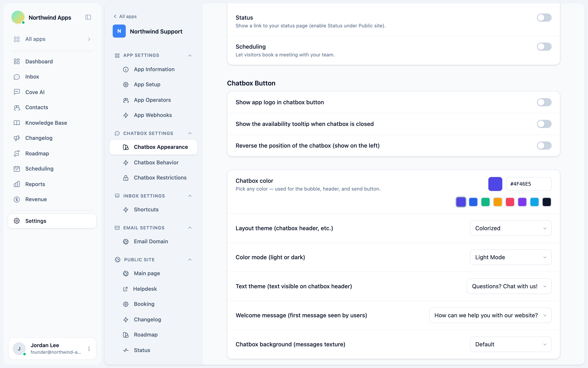
Task: Open the Color mode Light Mode dropdown
Action: (x=511, y=257)
